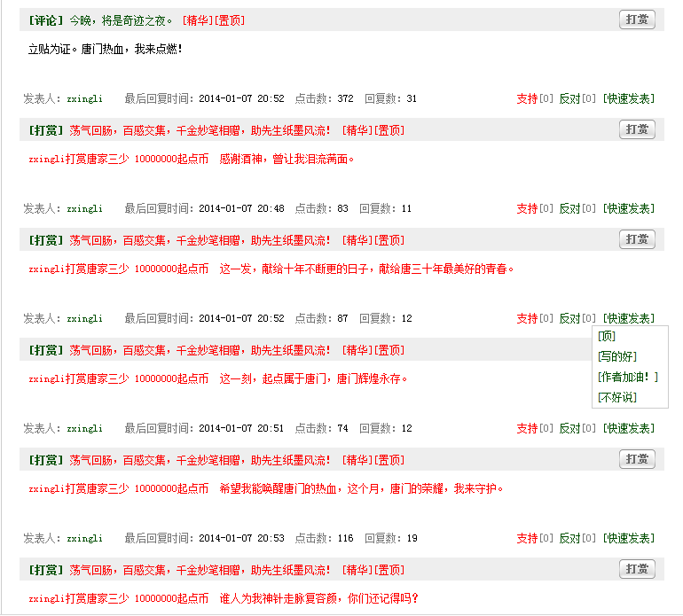Open author zxingli in the 74-click row

click(84, 429)
